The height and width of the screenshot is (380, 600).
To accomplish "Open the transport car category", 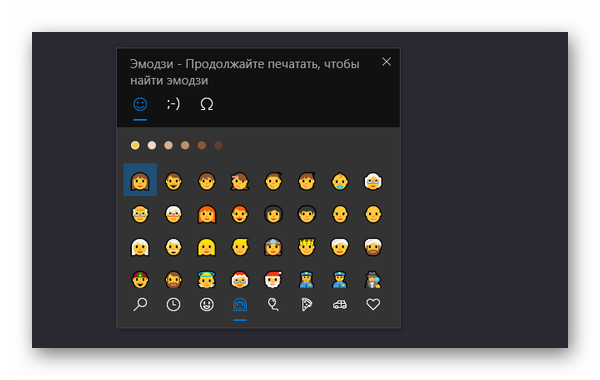I will [x=340, y=305].
